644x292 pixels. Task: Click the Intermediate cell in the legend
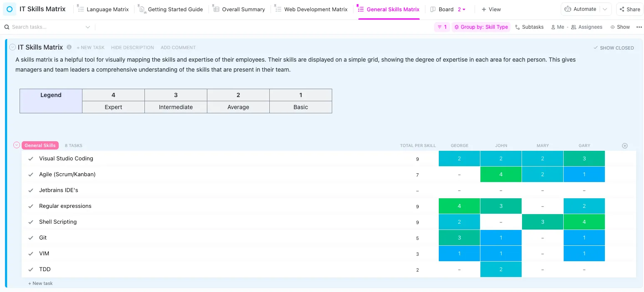pyautogui.click(x=176, y=107)
